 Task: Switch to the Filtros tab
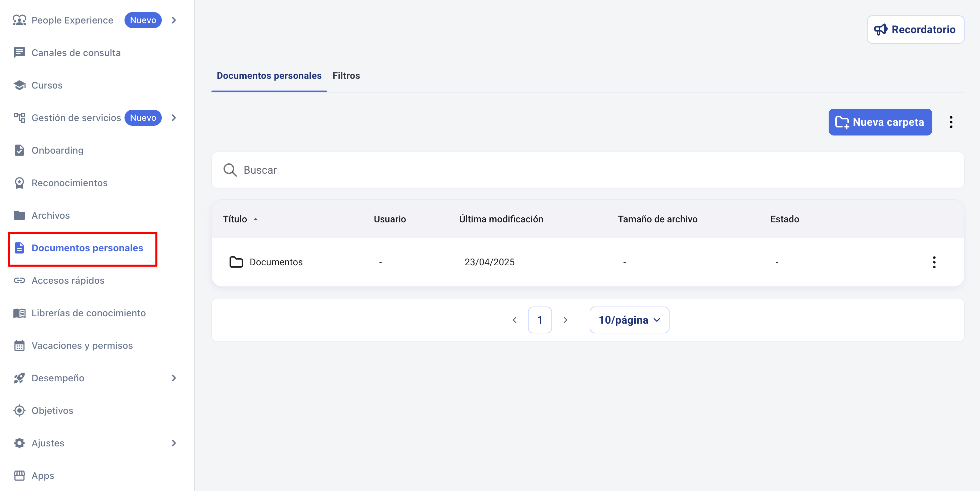(x=346, y=75)
